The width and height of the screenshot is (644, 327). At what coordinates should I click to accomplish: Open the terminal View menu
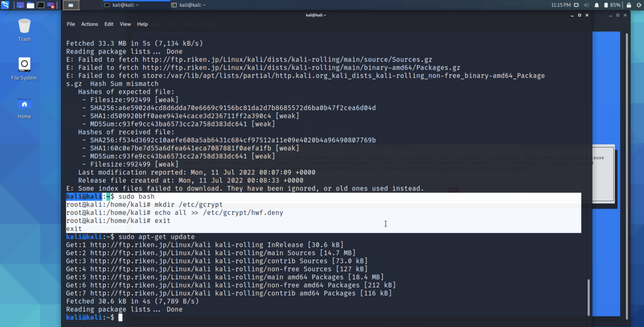pos(125,24)
